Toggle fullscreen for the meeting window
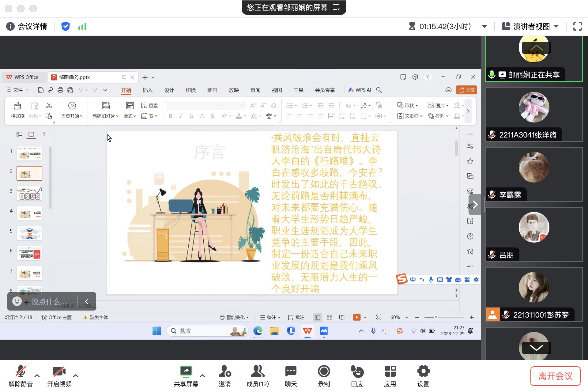The image size is (588, 392). (x=577, y=27)
